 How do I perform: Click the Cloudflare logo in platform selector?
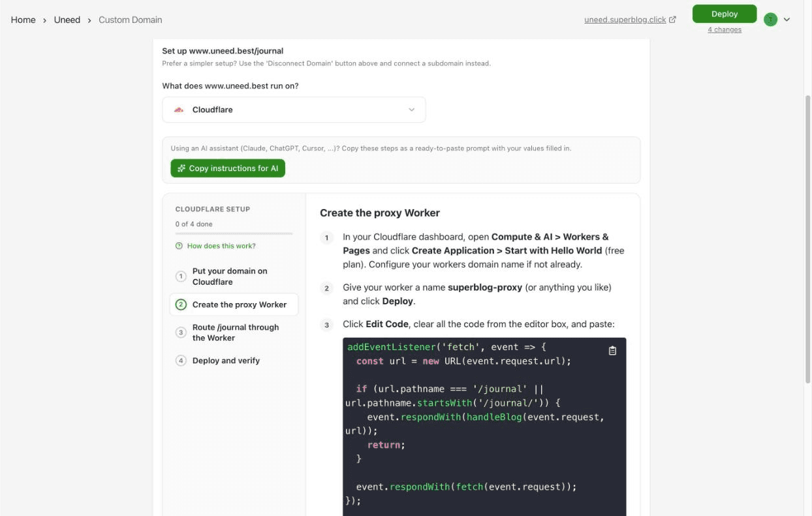pyautogui.click(x=179, y=110)
